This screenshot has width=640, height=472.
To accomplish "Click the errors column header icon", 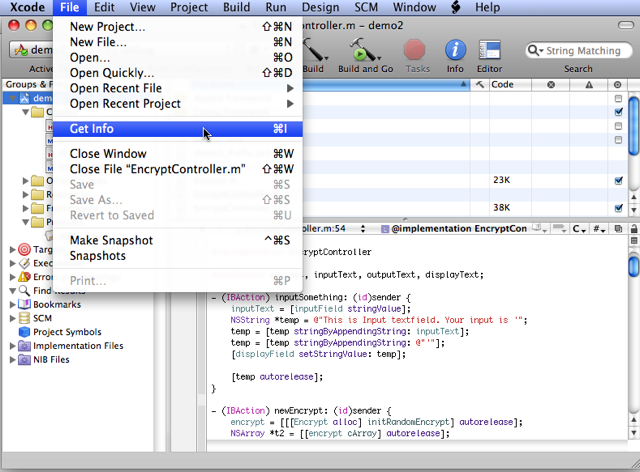I will coord(551,85).
